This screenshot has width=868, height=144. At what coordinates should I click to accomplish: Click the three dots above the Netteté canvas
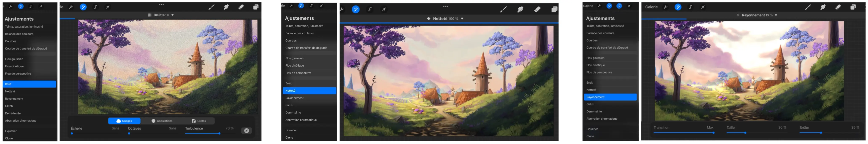(445, 6)
